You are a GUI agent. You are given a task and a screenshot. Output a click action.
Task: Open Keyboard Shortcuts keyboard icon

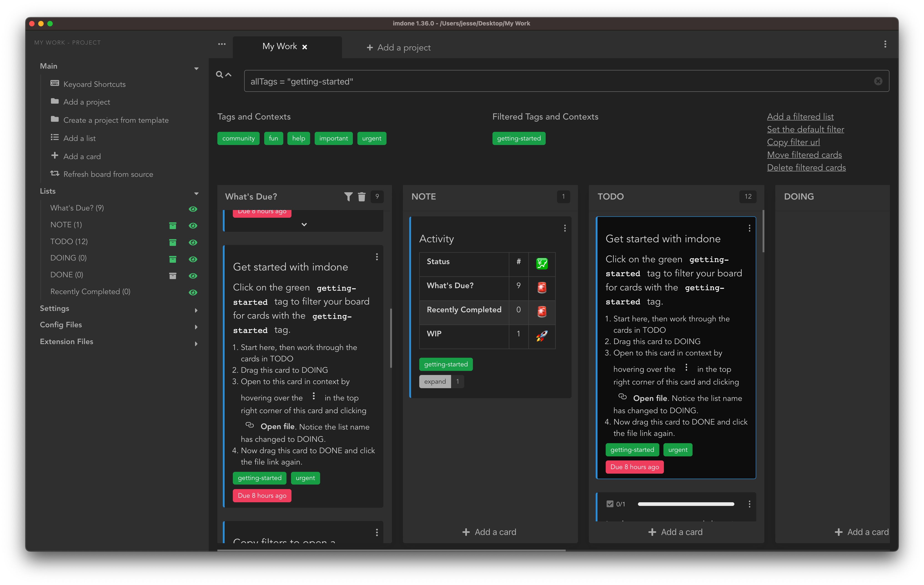(55, 83)
